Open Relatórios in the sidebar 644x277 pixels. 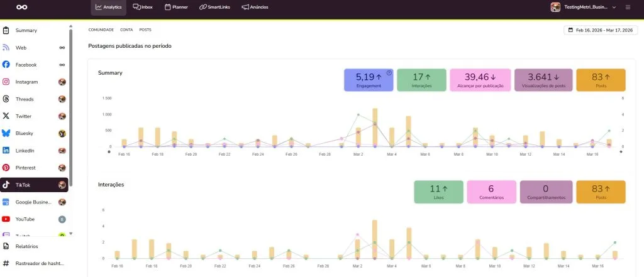(x=26, y=247)
